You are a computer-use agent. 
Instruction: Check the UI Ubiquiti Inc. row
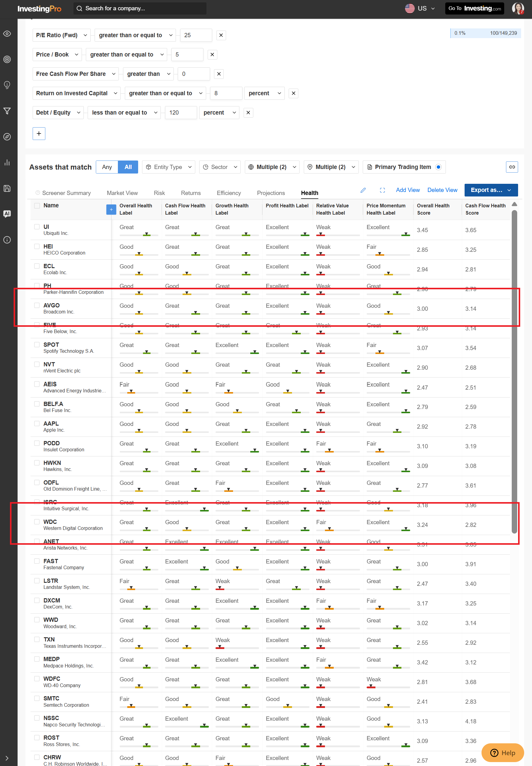point(37,227)
